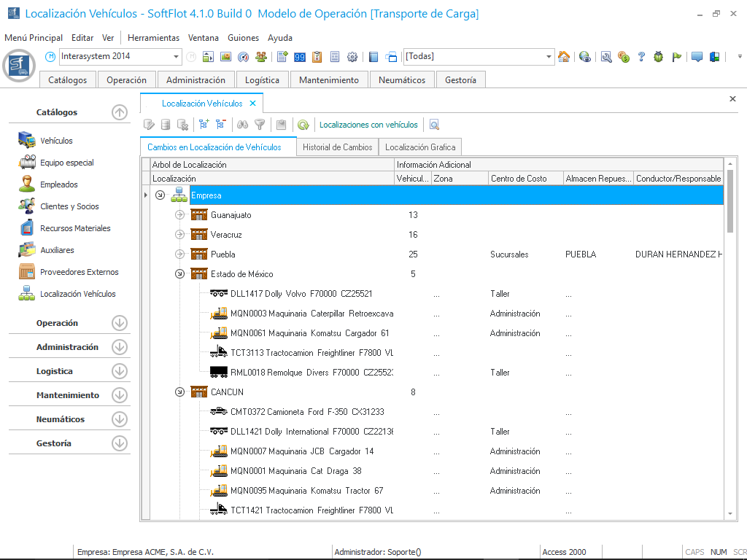Open Vehículos from the Catálogos sidebar
This screenshot has width=747, height=560.
pos(56,141)
